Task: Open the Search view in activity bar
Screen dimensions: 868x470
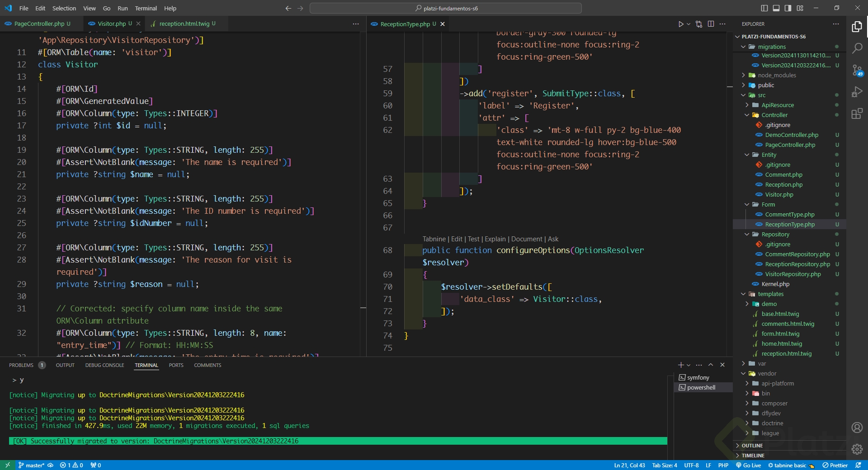Action: point(857,48)
